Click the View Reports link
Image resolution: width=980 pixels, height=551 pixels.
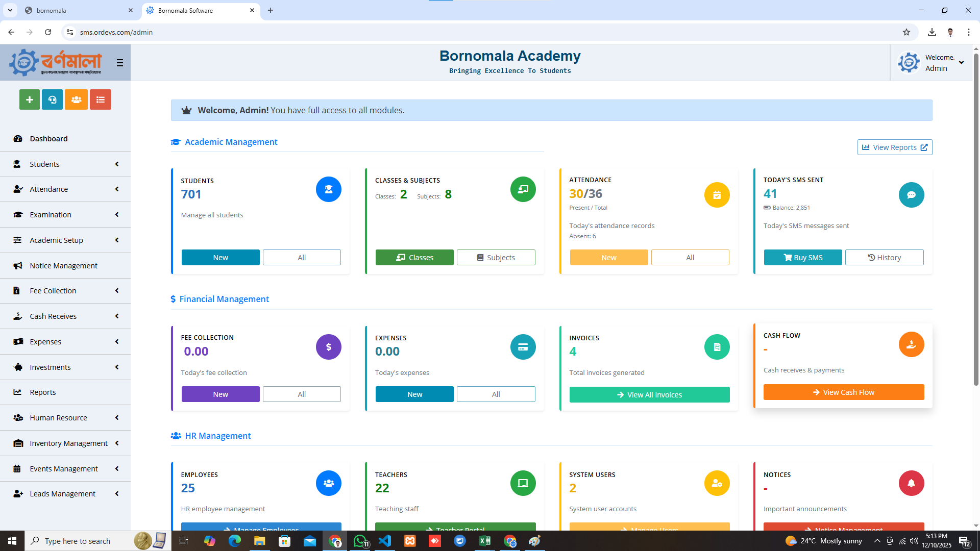point(894,147)
